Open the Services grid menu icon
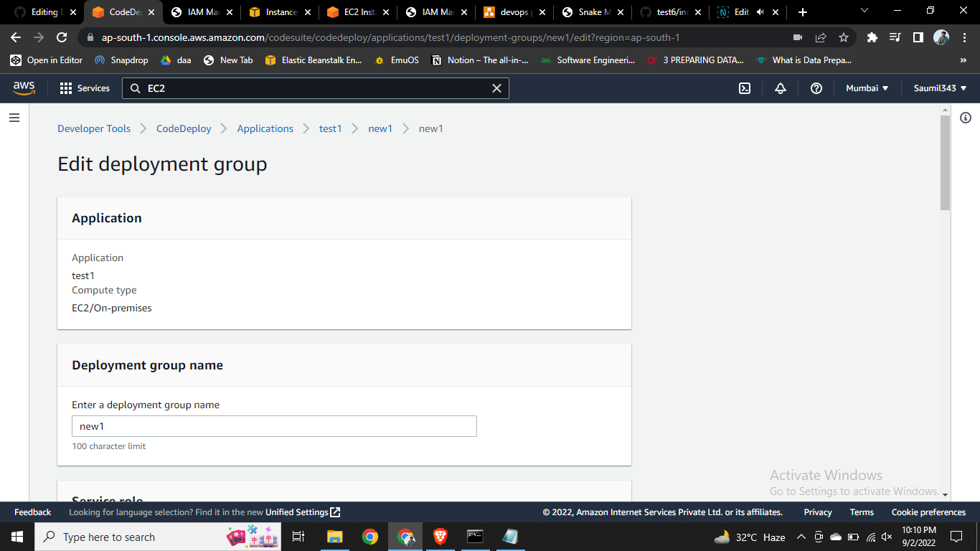This screenshot has width=980, height=551. click(x=64, y=88)
